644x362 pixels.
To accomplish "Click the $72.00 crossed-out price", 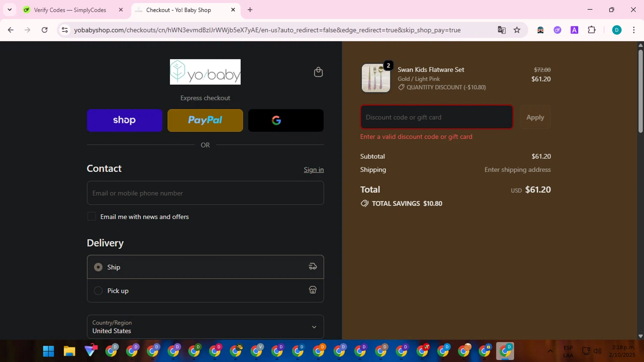I will click(542, 70).
